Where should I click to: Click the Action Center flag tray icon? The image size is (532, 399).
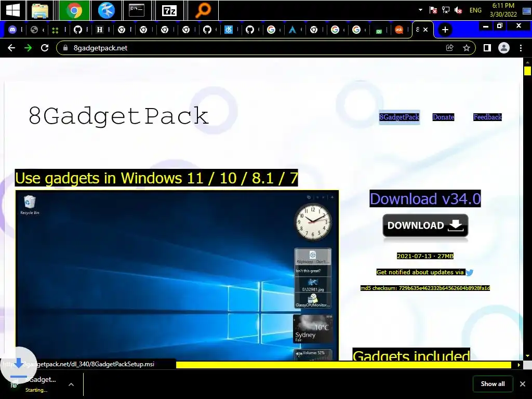[x=433, y=10]
